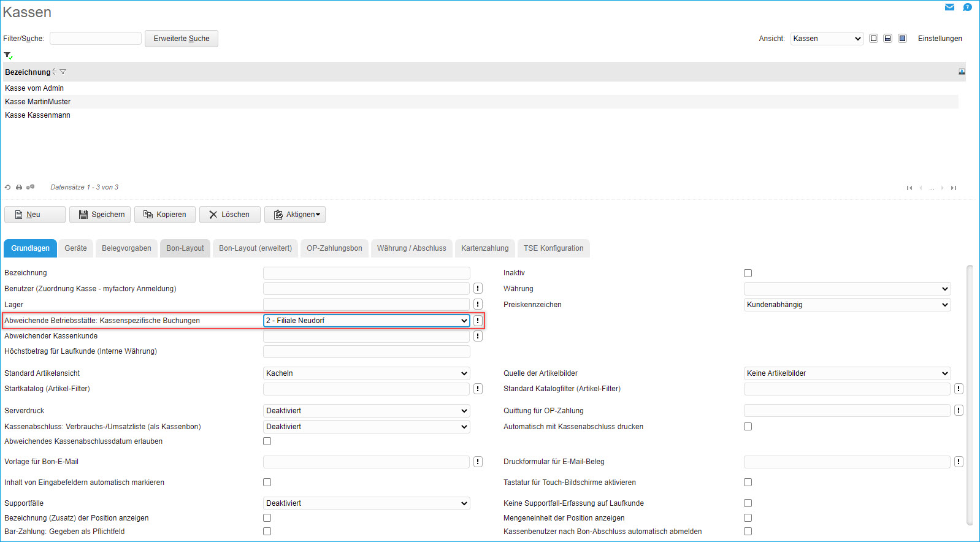
Task: Switch to the Bon-Layout tab
Action: click(185, 248)
